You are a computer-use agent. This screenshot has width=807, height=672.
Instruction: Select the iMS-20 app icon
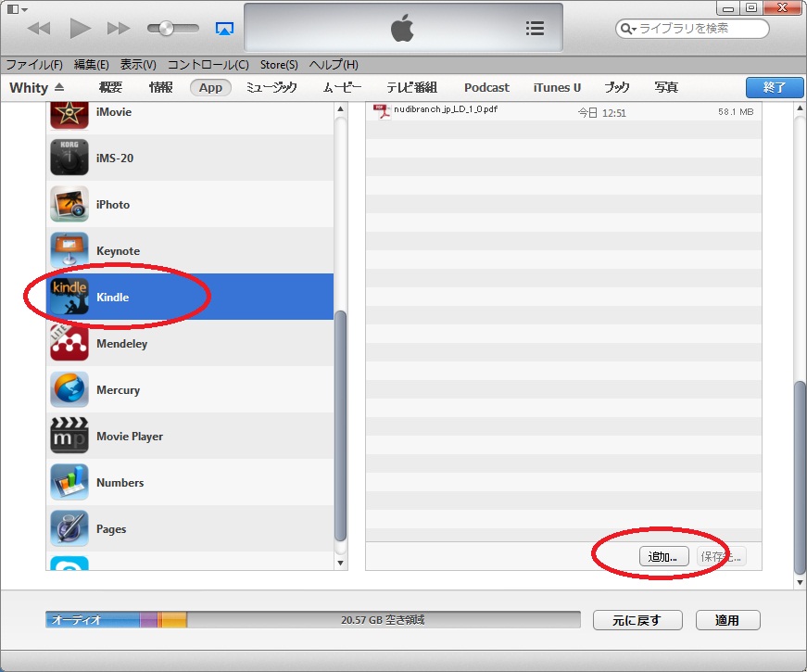(x=69, y=158)
